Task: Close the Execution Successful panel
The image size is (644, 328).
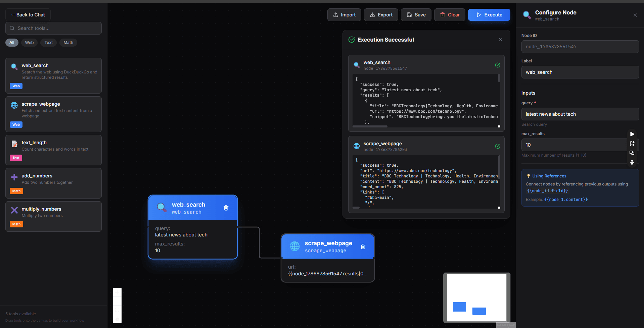Action: pyautogui.click(x=501, y=40)
